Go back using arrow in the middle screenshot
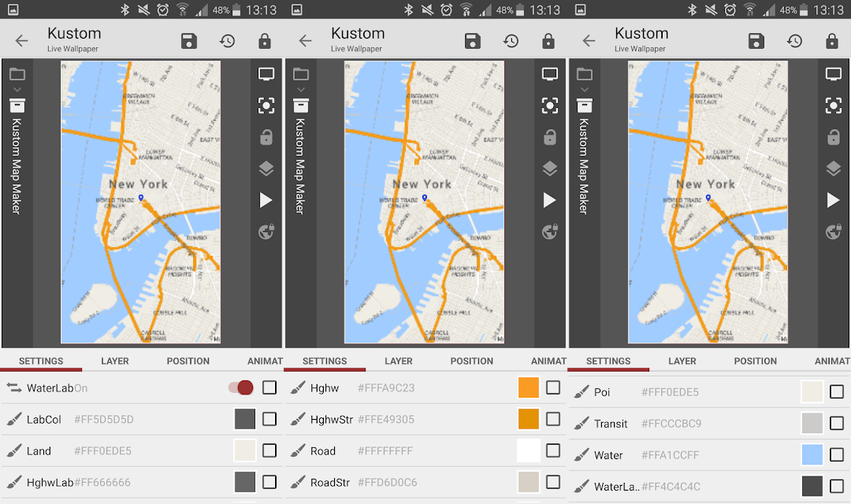Viewport: 851px width, 504px height. (306, 41)
